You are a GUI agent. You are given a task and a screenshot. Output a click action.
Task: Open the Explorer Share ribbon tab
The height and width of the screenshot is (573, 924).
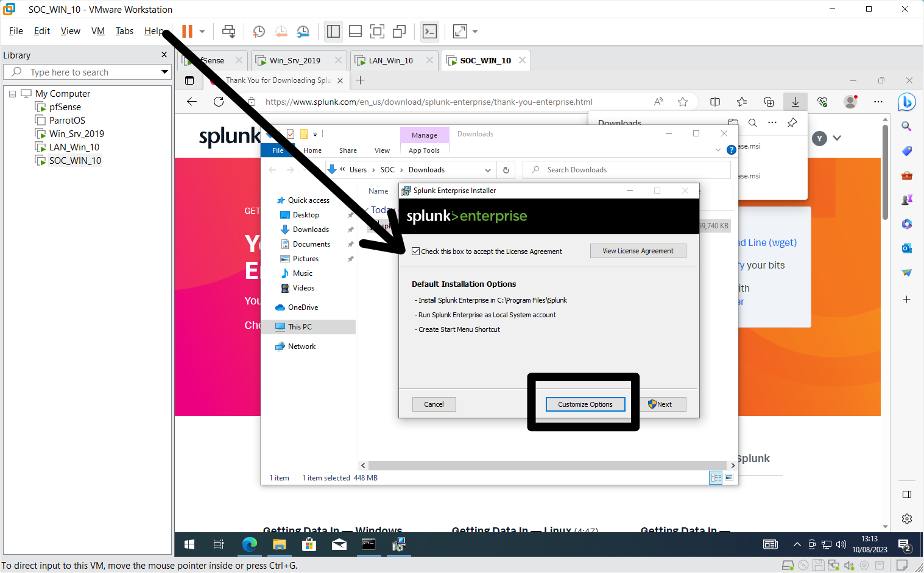348,150
